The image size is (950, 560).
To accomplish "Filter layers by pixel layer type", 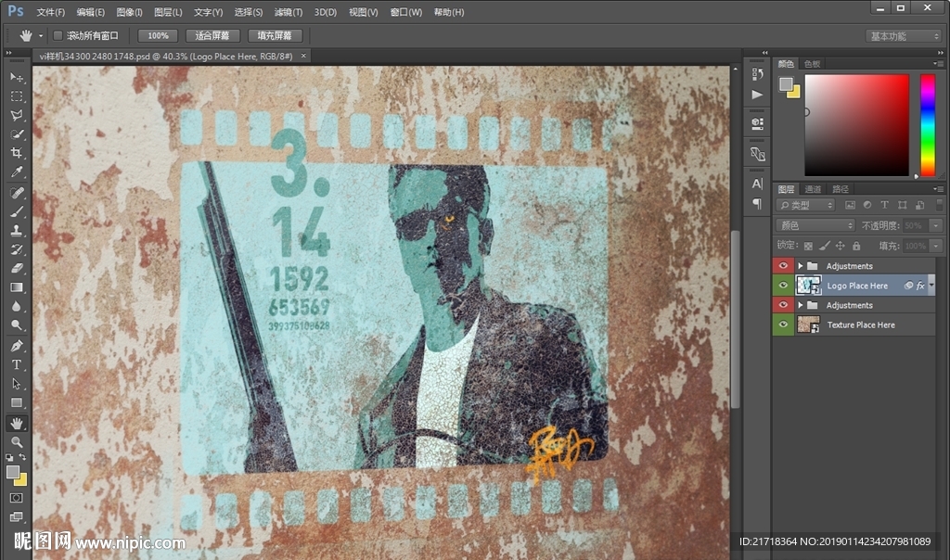I will click(x=850, y=205).
